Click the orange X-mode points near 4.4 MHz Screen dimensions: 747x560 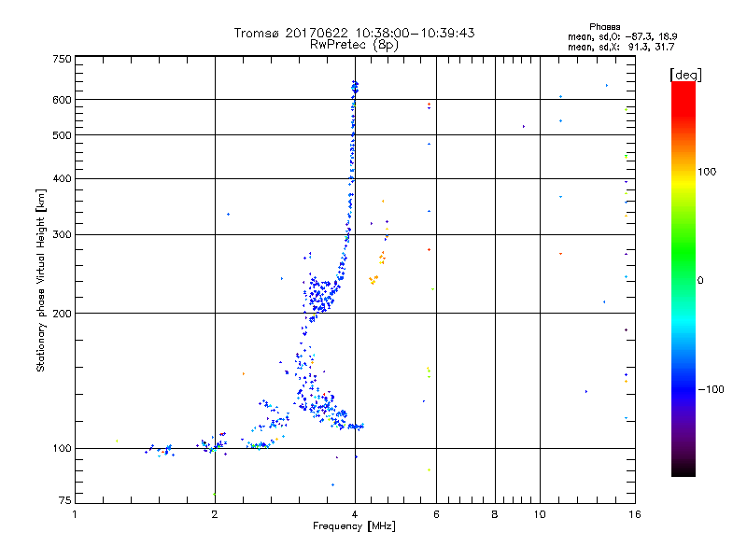[x=373, y=280]
